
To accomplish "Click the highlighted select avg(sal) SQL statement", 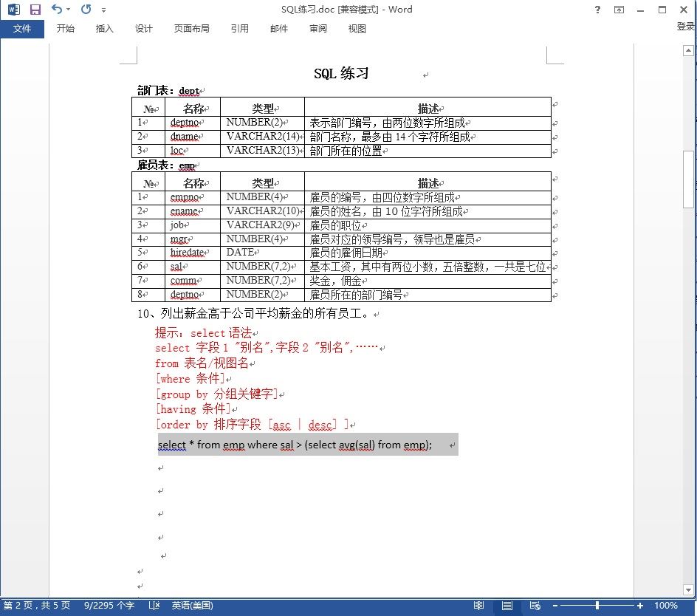I will coord(295,445).
